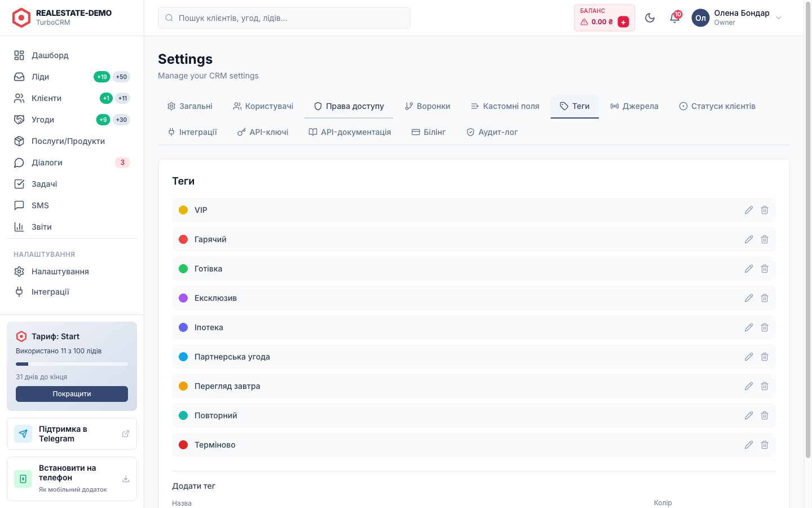Click the lead usage progress bar
The width and height of the screenshot is (812, 508).
[72, 364]
